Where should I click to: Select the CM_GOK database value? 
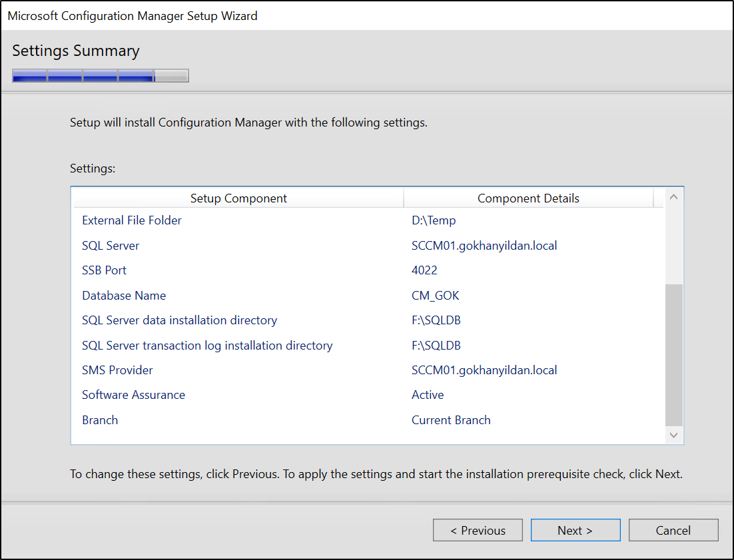(436, 296)
